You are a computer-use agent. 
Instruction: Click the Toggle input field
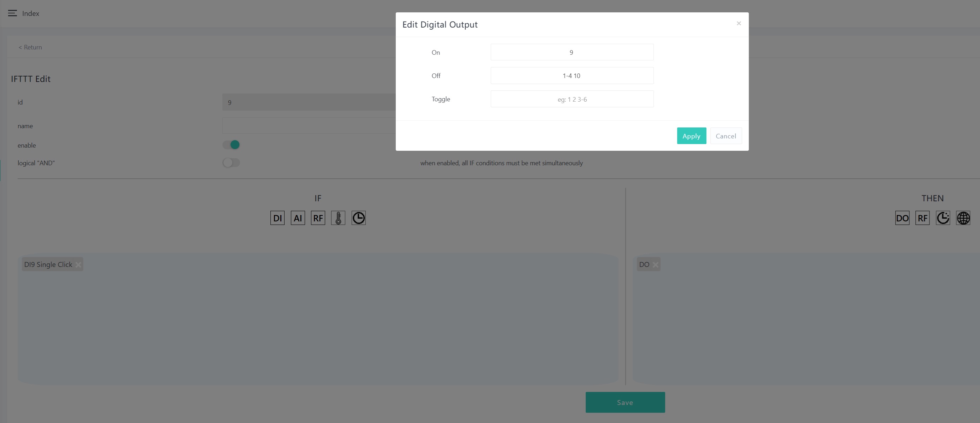point(572,99)
